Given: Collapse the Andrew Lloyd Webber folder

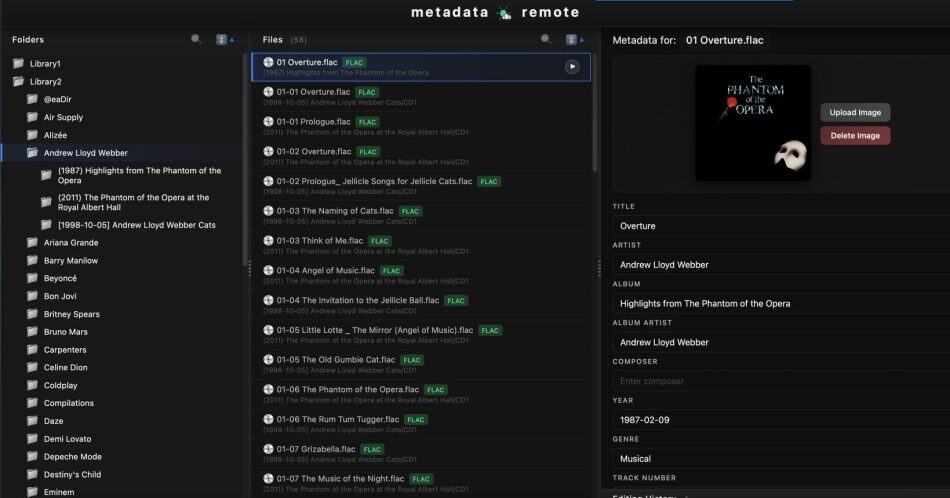Looking at the screenshot, I should pos(33,153).
